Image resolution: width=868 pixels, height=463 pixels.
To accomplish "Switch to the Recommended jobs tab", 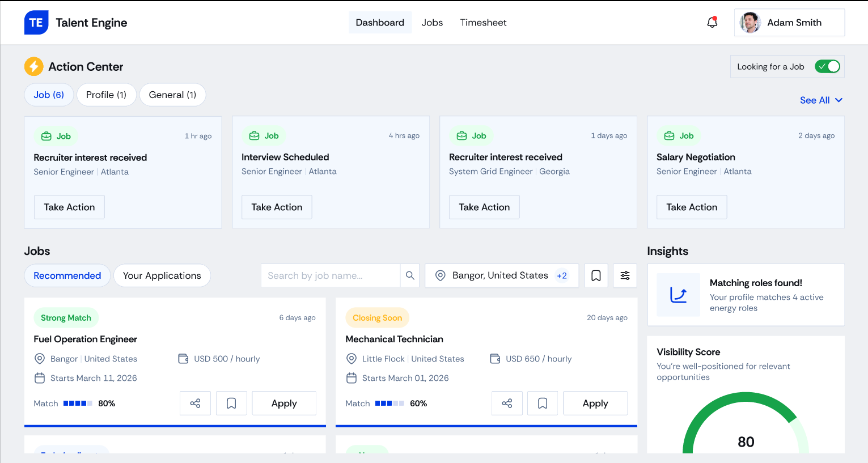I will (67, 275).
